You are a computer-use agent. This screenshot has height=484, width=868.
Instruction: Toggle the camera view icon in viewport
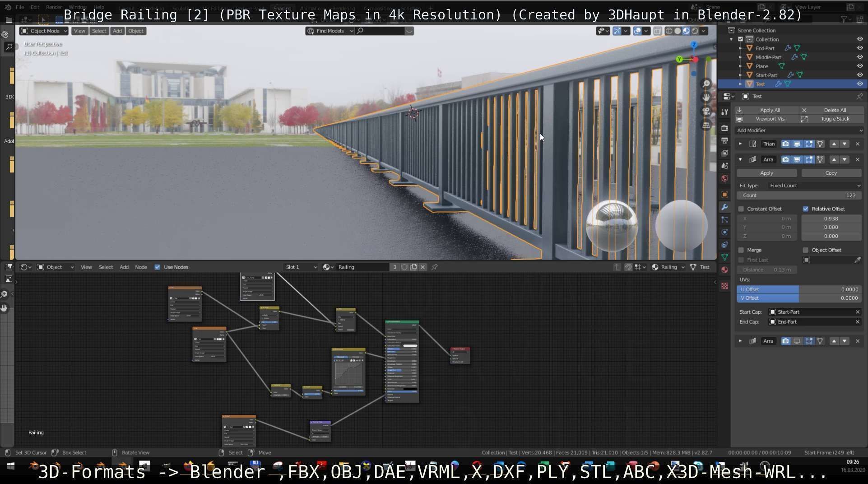(706, 111)
